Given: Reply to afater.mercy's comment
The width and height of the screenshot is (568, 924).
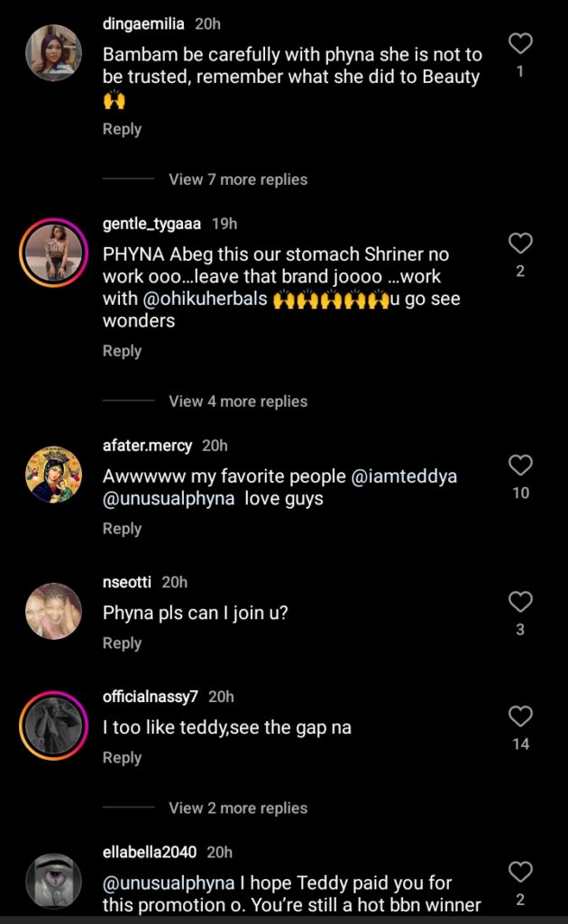Looking at the screenshot, I should coord(122,529).
